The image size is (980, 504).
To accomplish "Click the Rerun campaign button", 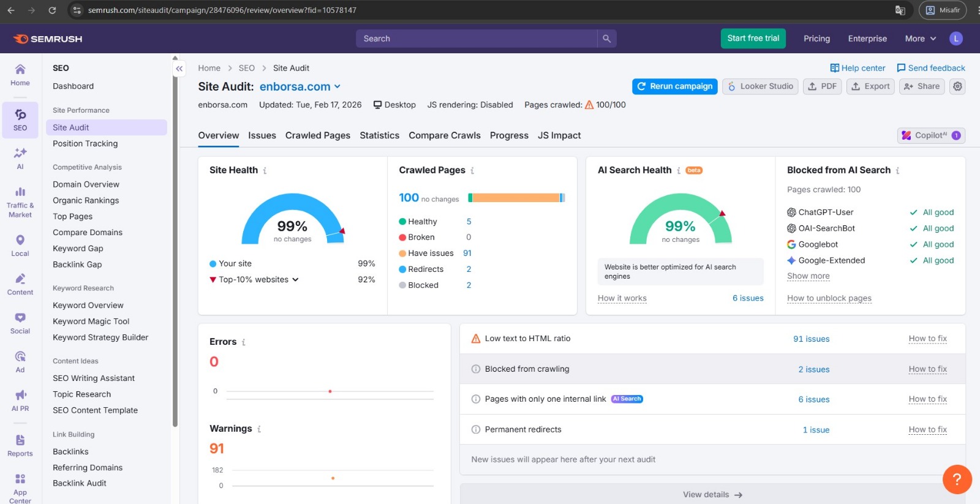I will point(675,86).
